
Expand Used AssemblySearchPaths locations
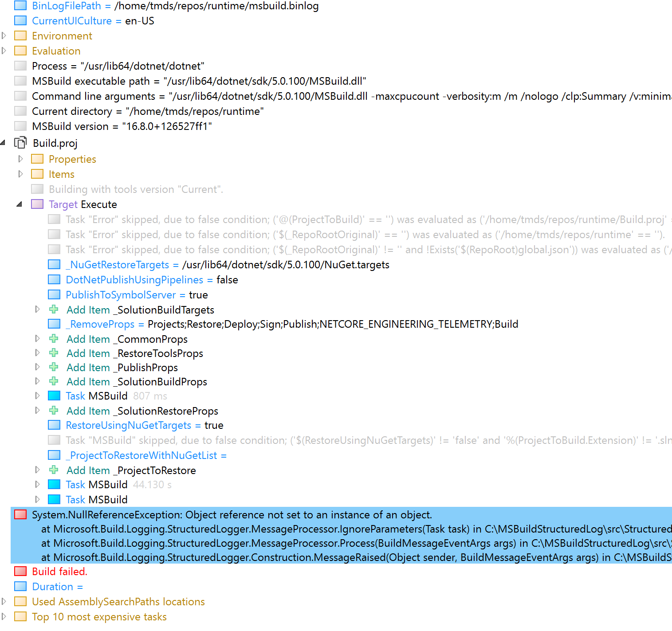pos(4,601)
